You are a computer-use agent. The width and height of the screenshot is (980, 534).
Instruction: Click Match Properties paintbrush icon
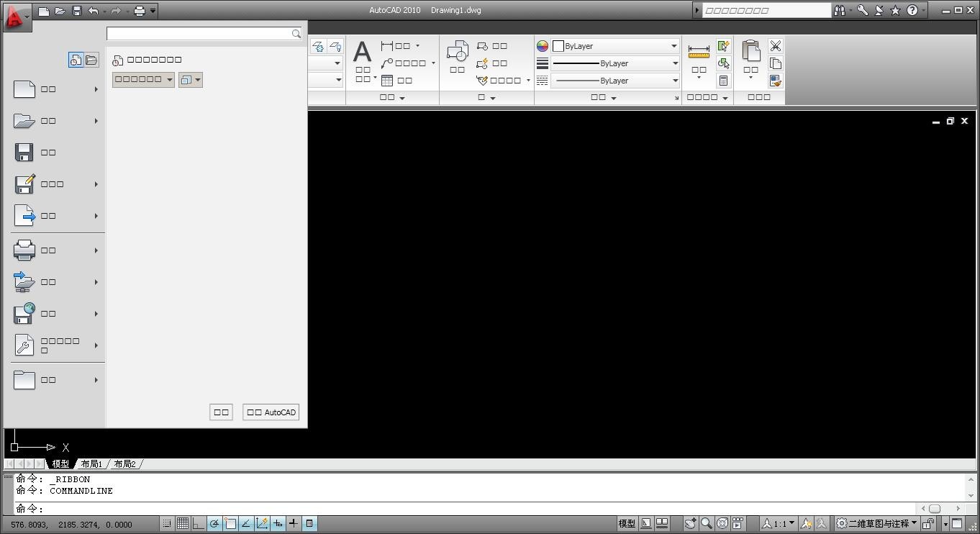775,81
